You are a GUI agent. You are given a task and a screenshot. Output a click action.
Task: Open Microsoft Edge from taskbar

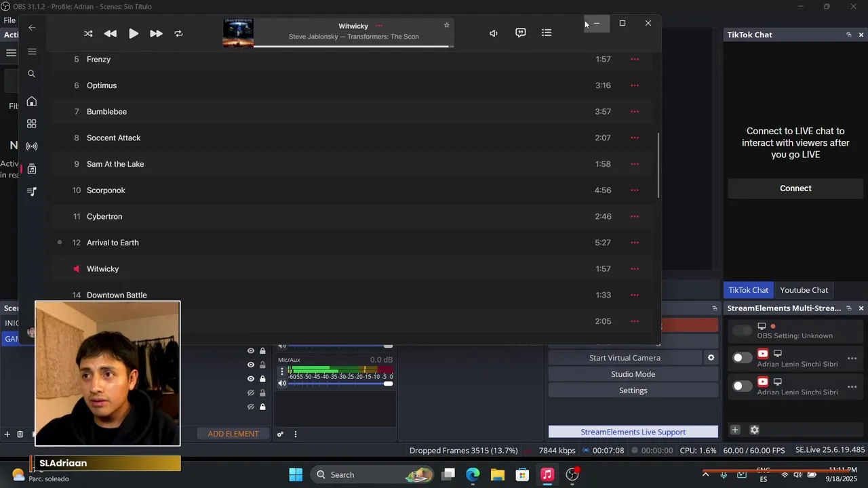pos(473,474)
